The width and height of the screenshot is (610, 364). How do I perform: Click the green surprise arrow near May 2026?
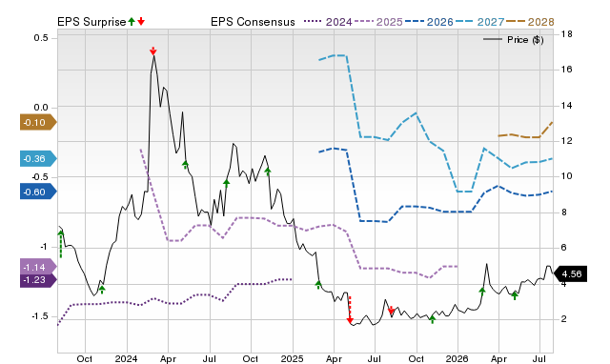click(515, 295)
